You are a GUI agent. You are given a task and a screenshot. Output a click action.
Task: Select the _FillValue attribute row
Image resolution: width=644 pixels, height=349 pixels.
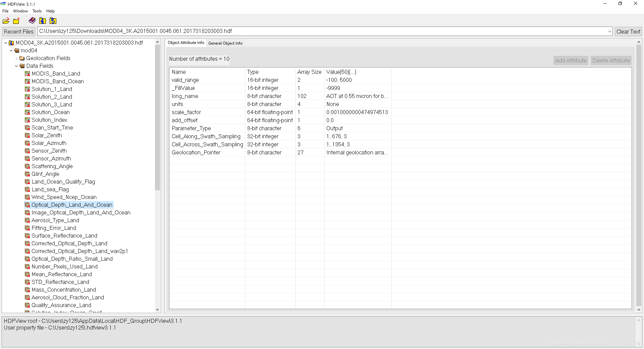click(x=400, y=88)
